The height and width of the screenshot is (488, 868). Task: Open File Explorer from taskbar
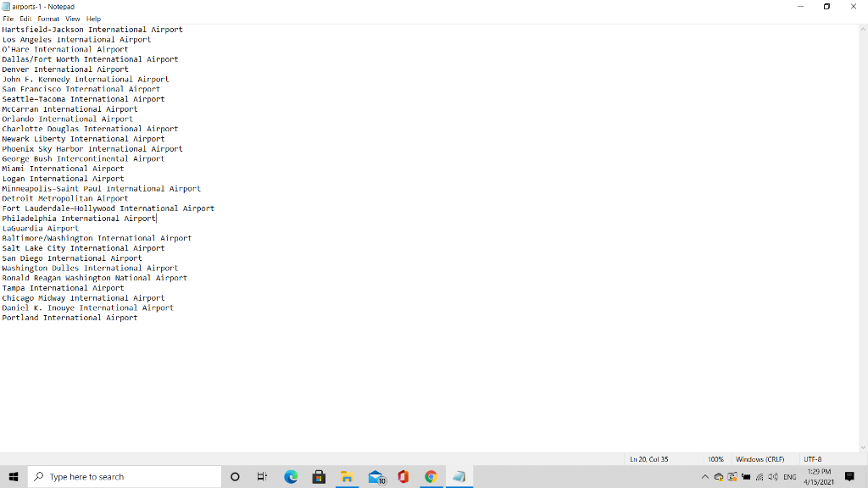point(347,477)
